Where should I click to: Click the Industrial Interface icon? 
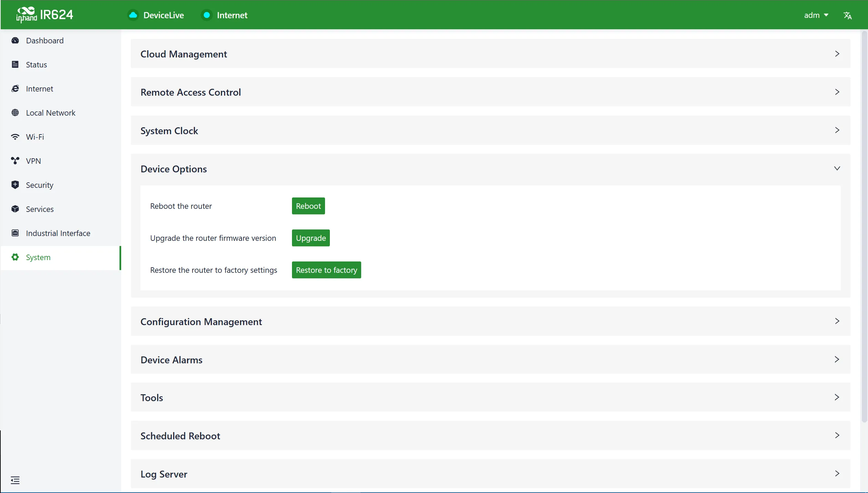[x=15, y=233]
